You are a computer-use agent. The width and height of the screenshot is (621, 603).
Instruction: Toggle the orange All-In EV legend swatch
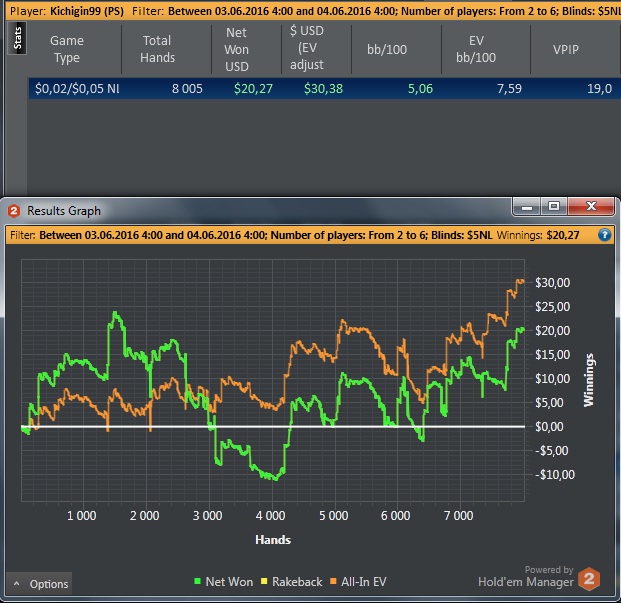pos(333,581)
